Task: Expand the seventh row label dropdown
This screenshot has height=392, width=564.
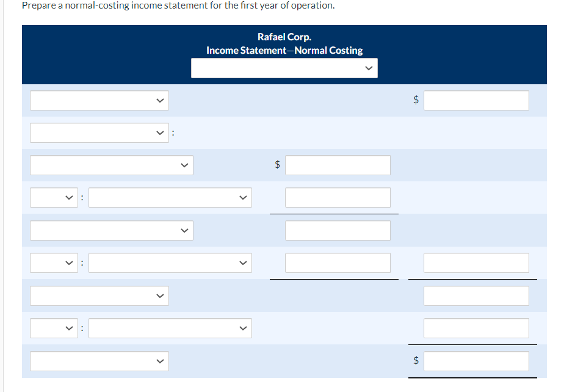Action: click(99, 296)
